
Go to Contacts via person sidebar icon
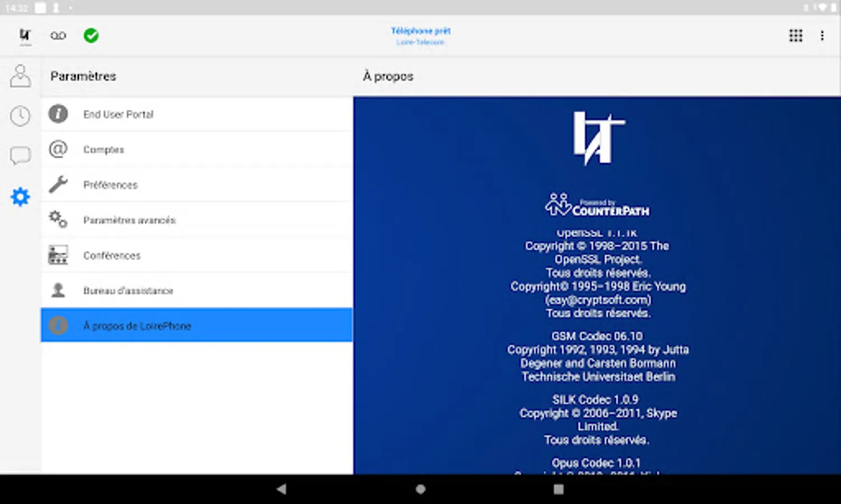click(x=20, y=76)
